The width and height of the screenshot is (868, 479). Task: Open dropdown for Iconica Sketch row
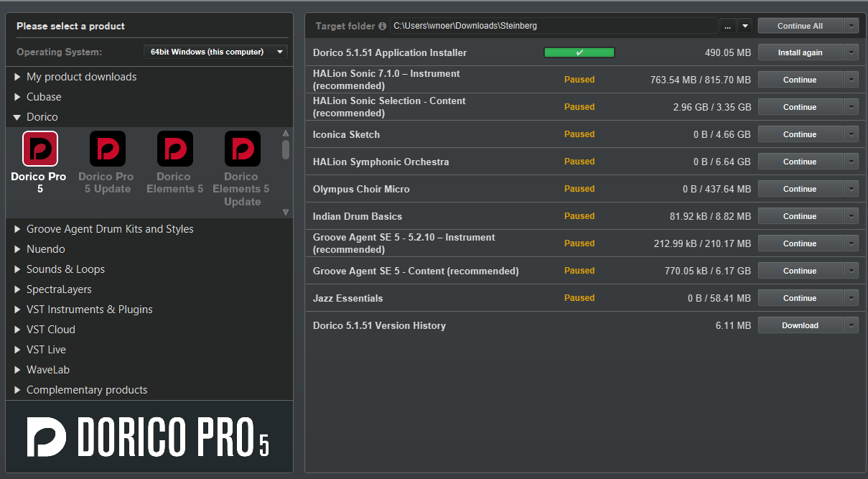[851, 134]
